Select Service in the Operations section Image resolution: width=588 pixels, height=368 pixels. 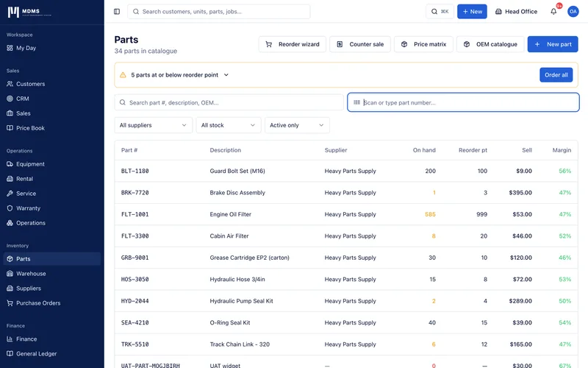[51, 194]
